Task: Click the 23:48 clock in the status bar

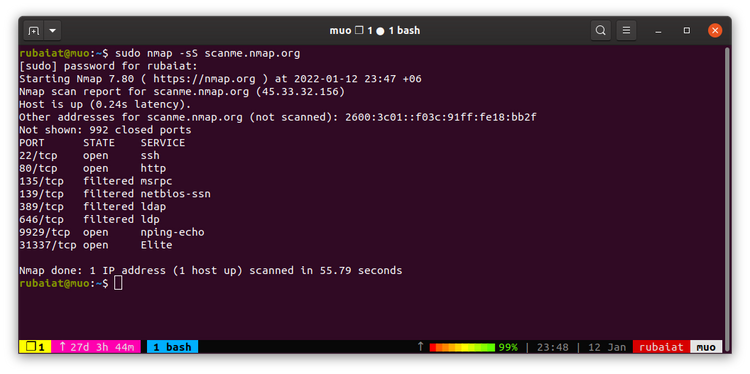Action: 552,347
